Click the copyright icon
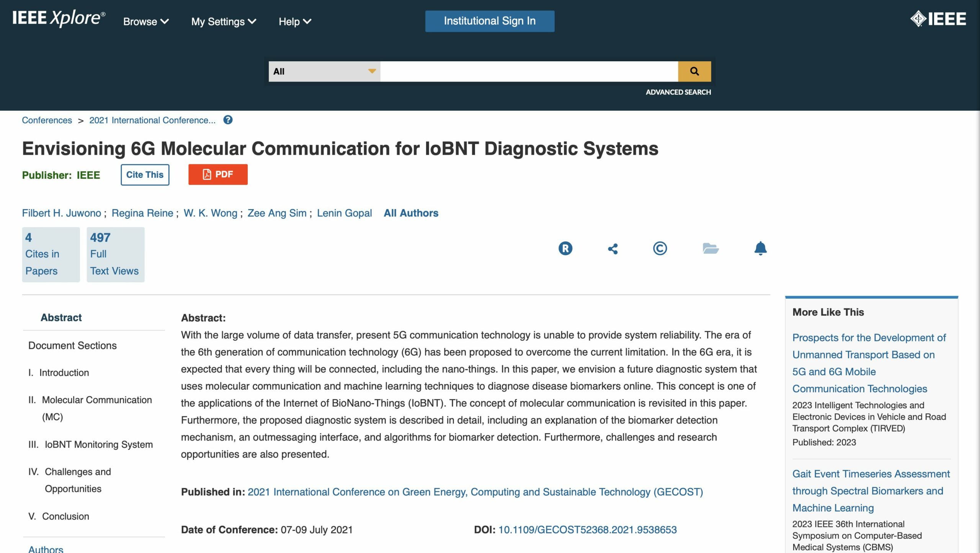 pos(660,249)
